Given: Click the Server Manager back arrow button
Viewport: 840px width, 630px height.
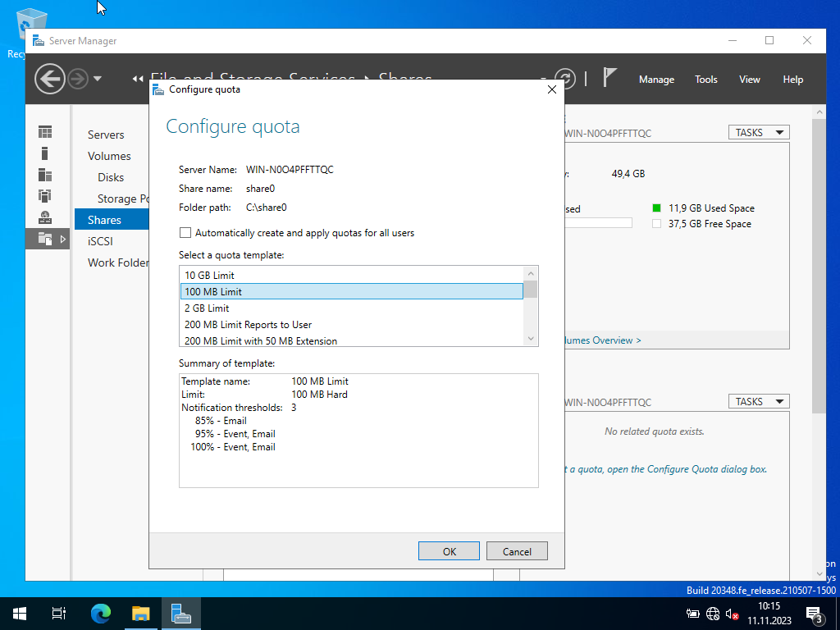Looking at the screenshot, I should pyautogui.click(x=49, y=79).
